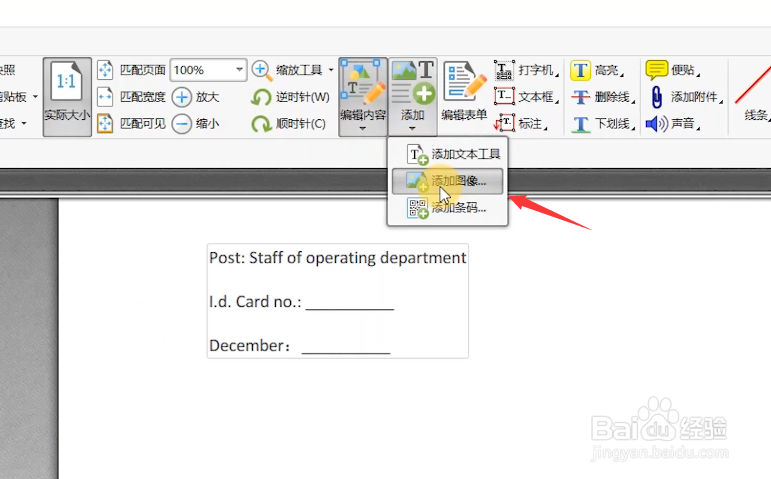Choose 添加图像... from the dropdown menu
The height and width of the screenshot is (479, 771).
(447, 181)
